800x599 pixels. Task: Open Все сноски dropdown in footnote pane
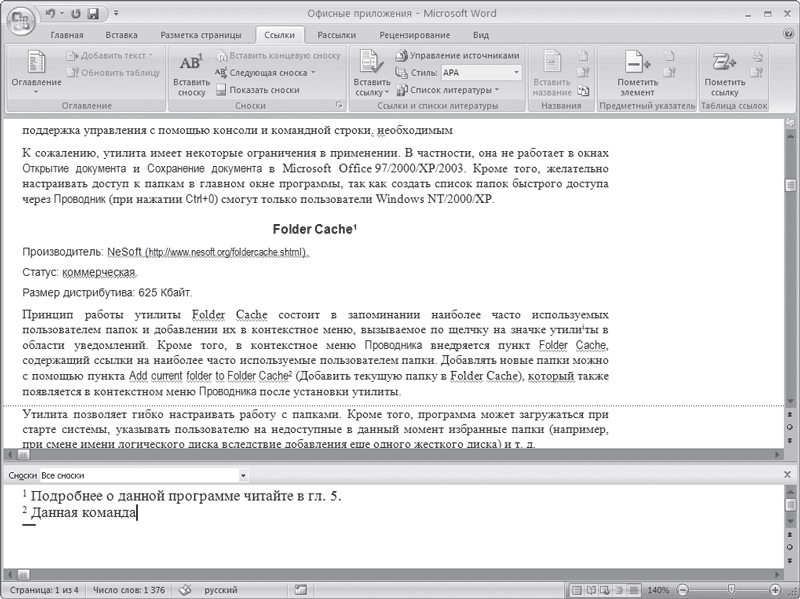(243, 476)
